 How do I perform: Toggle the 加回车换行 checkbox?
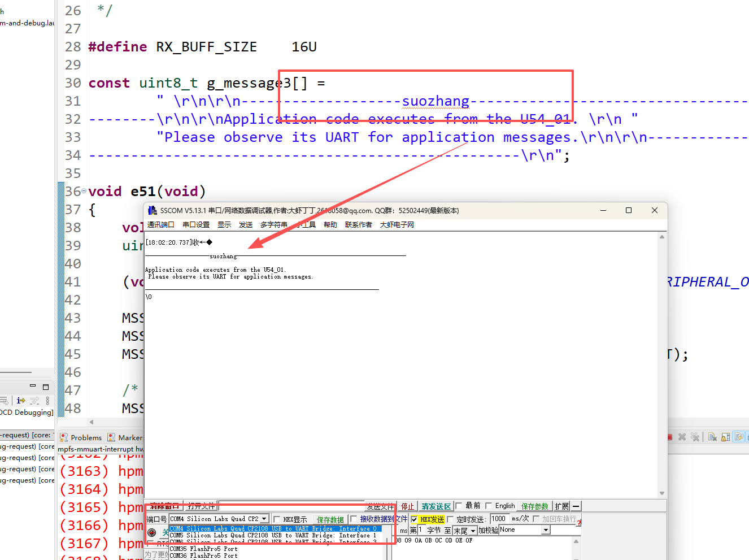pos(537,519)
